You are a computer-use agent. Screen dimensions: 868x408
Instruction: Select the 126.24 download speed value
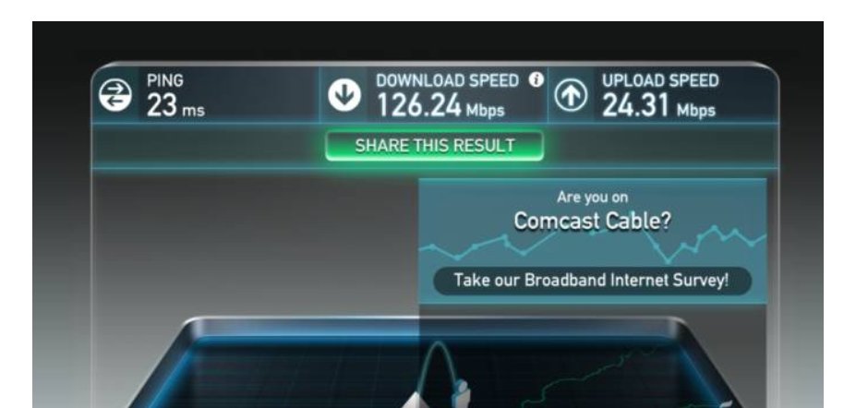click(x=418, y=106)
